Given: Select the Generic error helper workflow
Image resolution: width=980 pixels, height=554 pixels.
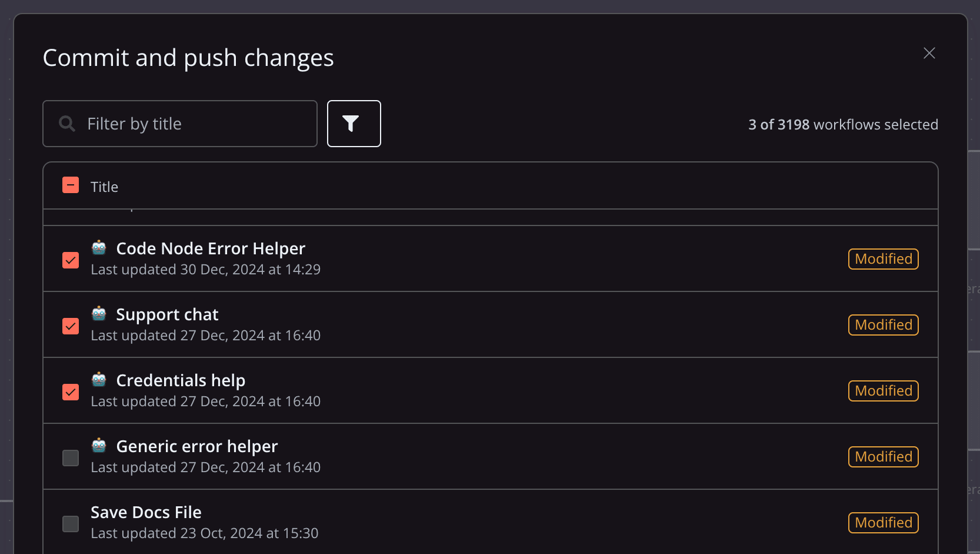Looking at the screenshot, I should (x=71, y=457).
